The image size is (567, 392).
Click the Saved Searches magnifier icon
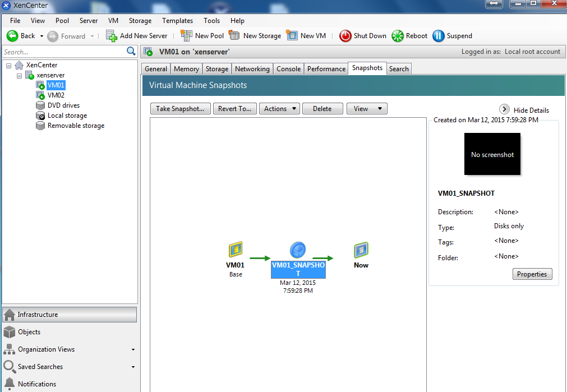tap(10, 367)
